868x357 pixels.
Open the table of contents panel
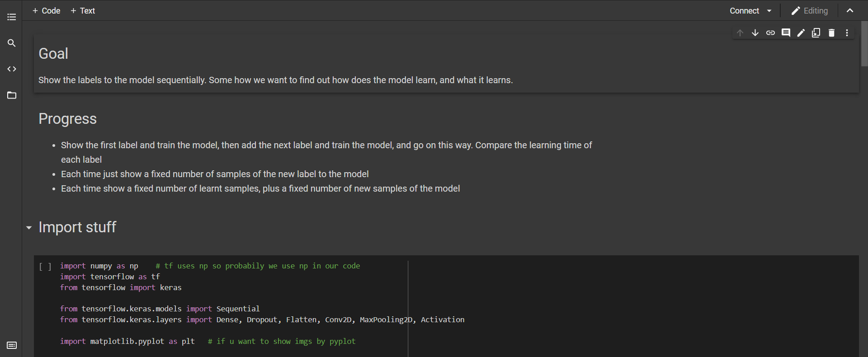(12, 17)
